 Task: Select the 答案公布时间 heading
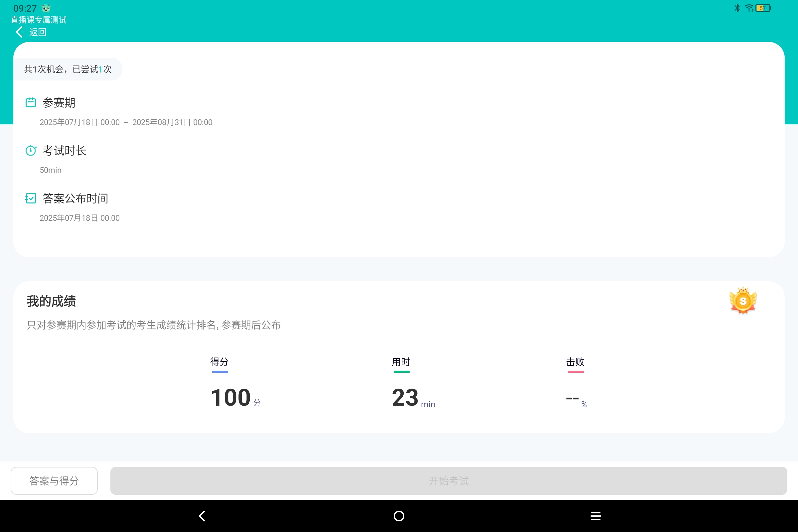tap(75, 198)
